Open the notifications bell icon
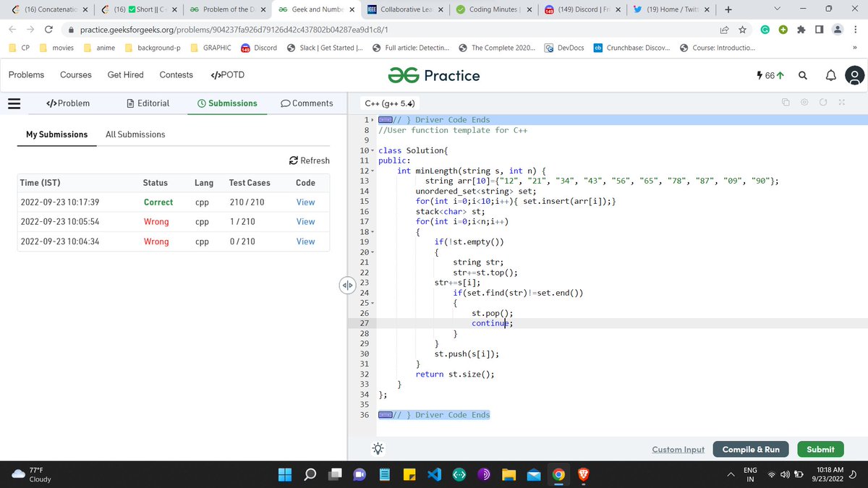Viewport: 868px width, 488px height. (x=830, y=75)
